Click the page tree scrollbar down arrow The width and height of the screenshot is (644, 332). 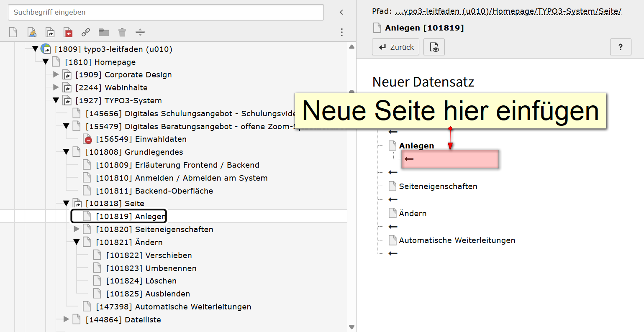click(x=352, y=327)
